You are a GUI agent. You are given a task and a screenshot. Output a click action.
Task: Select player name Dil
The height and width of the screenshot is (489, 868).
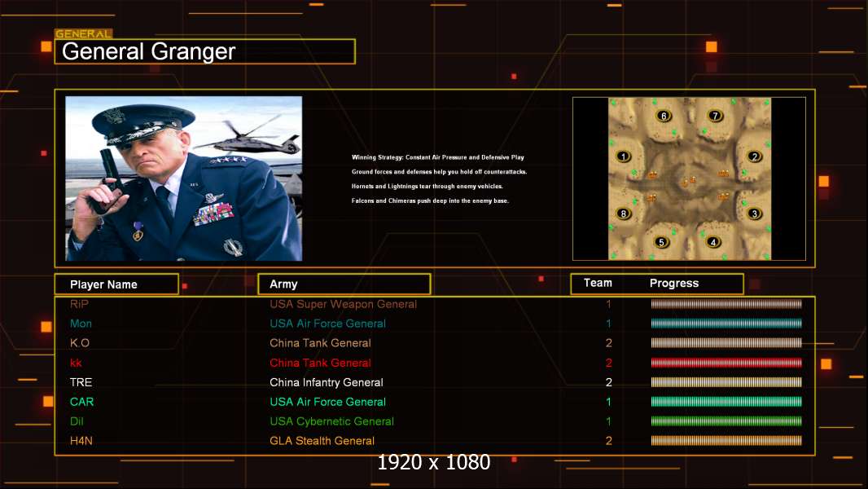pos(77,421)
